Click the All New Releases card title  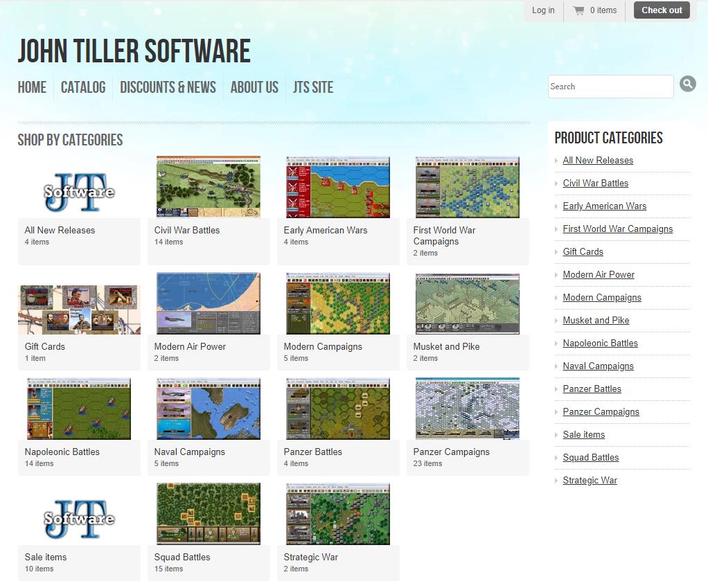60,230
